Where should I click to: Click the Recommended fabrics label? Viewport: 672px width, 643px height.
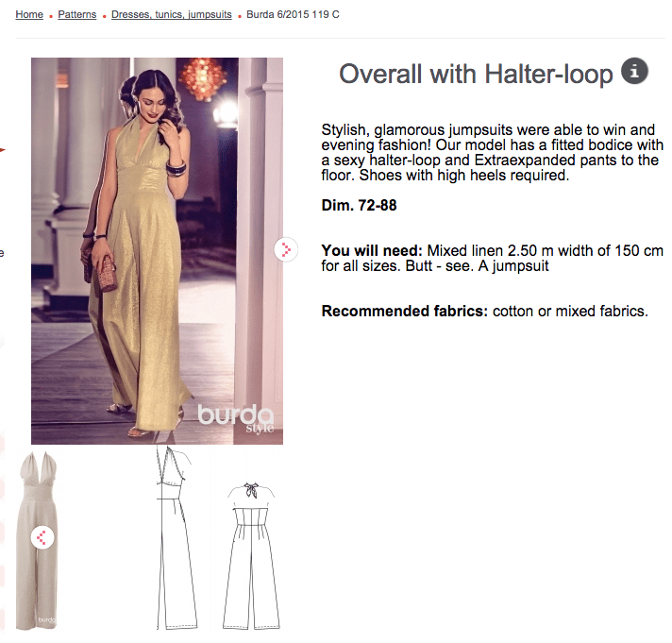404,311
